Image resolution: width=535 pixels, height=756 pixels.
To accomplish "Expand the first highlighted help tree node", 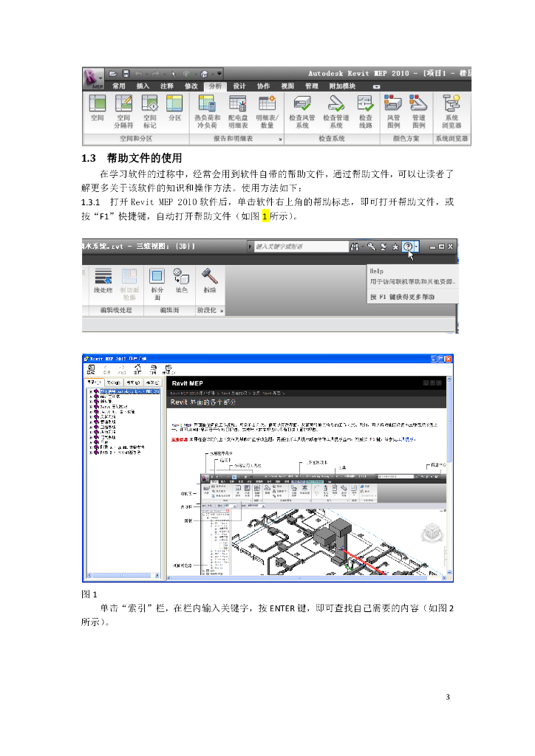I will click(x=91, y=391).
